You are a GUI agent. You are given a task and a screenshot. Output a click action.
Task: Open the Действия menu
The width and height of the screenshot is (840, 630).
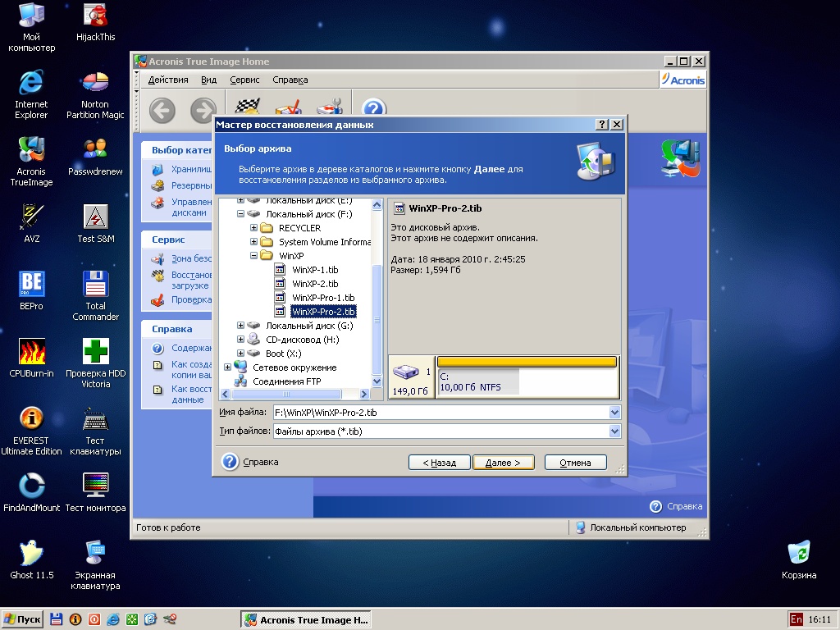168,80
